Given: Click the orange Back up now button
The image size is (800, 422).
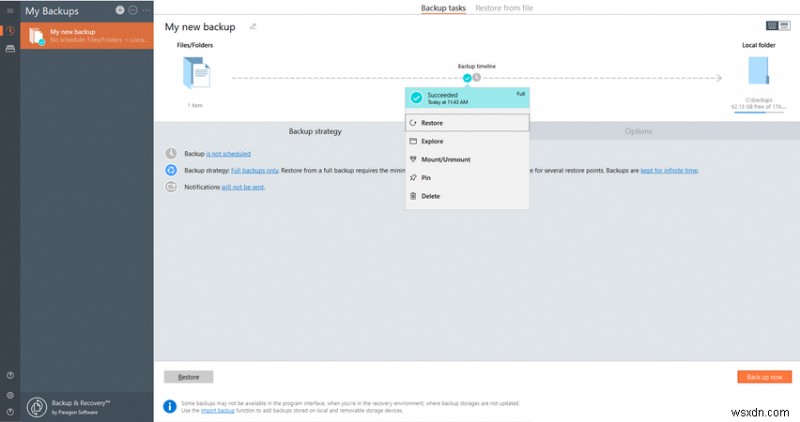Looking at the screenshot, I should 764,377.
